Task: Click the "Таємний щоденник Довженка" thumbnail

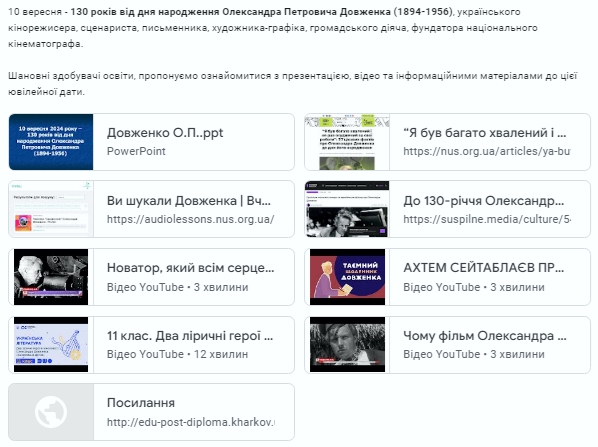Action: point(347,277)
